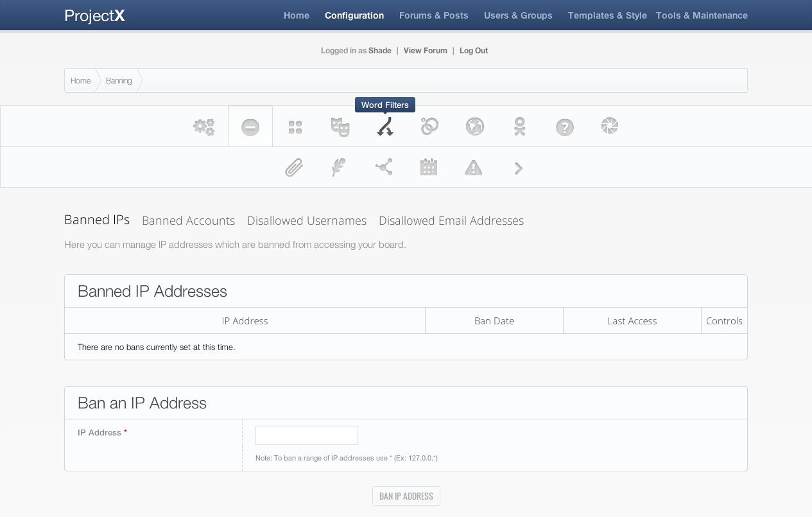The image size is (812, 517).
Task: Open Templates & Style menu
Action: 607,15
